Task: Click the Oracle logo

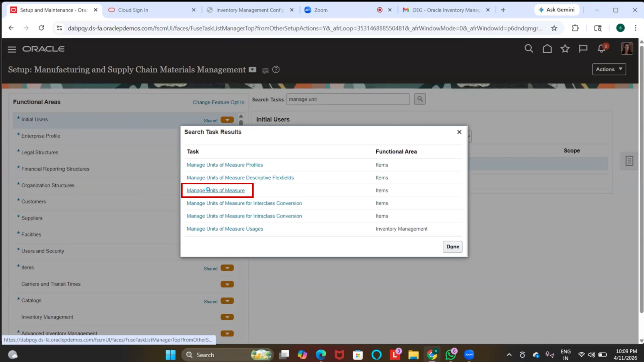Action: (43, 49)
